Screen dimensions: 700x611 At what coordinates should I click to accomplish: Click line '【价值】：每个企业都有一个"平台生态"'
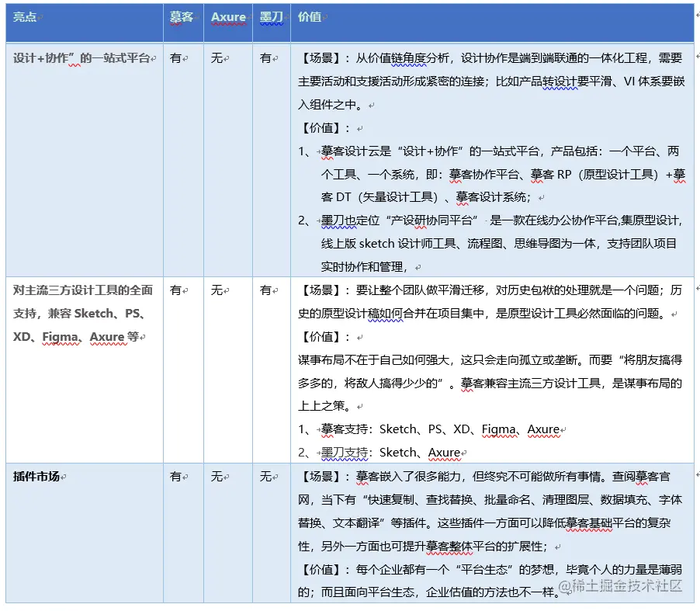(x=490, y=569)
